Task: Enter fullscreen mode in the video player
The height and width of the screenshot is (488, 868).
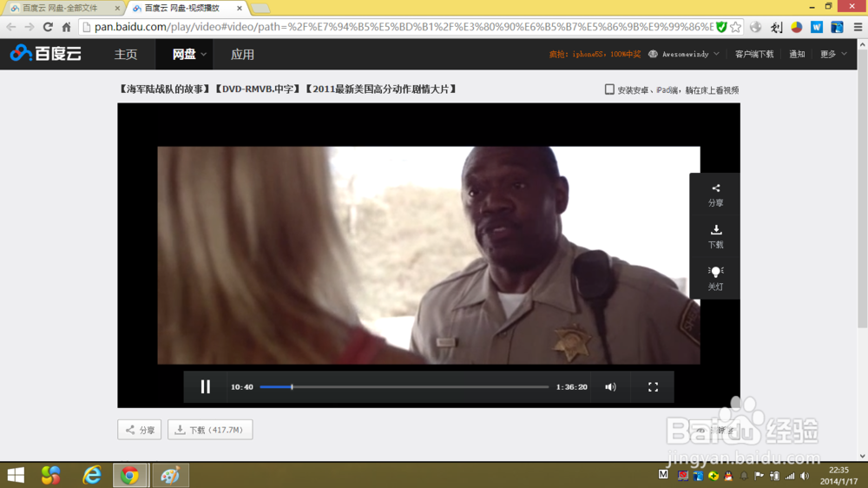Action: [x=653, y=386]
